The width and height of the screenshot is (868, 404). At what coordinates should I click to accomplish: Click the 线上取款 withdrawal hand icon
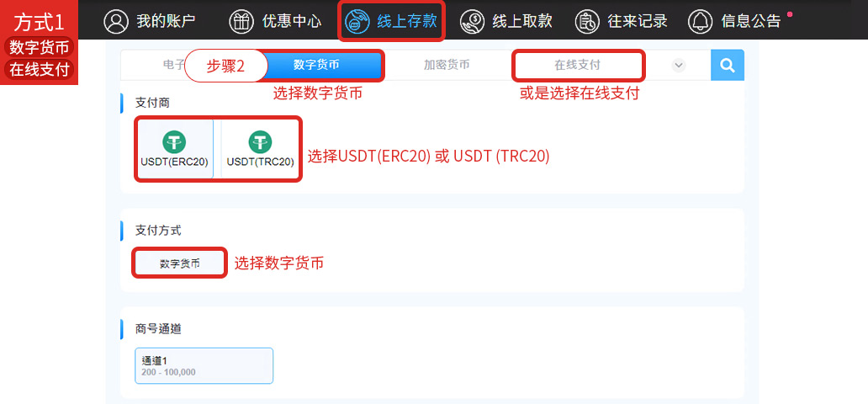click(472, 22)
